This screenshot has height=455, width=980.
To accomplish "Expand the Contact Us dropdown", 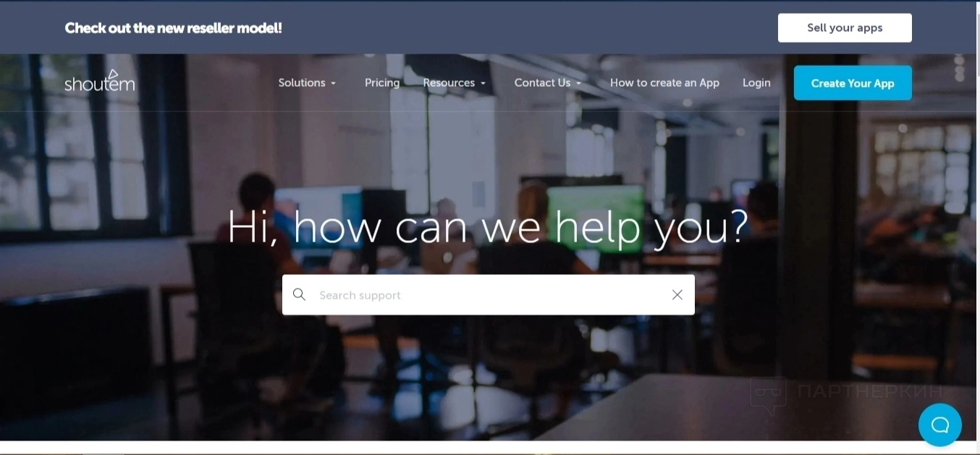I will pyautogui.click(x=548, y=82).
